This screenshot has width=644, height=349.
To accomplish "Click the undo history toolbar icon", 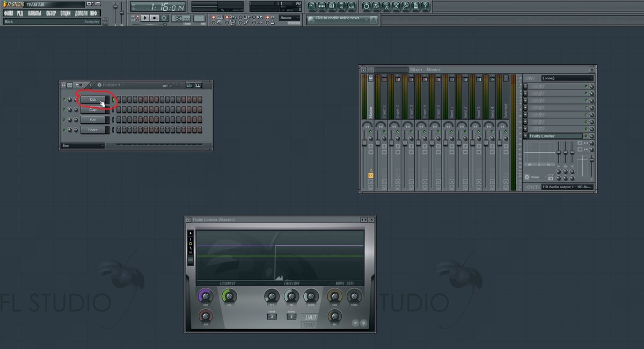I will point(367,6).
